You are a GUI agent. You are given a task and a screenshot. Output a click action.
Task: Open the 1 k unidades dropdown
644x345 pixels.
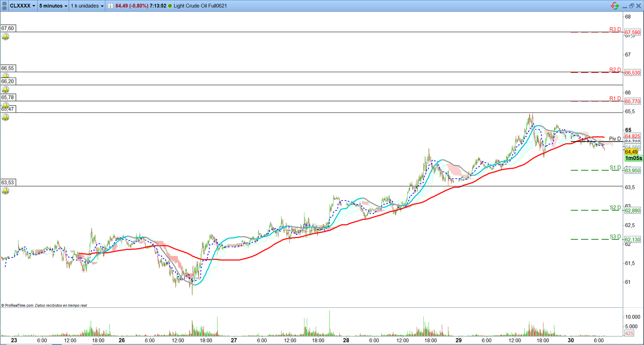pos(87,6)
